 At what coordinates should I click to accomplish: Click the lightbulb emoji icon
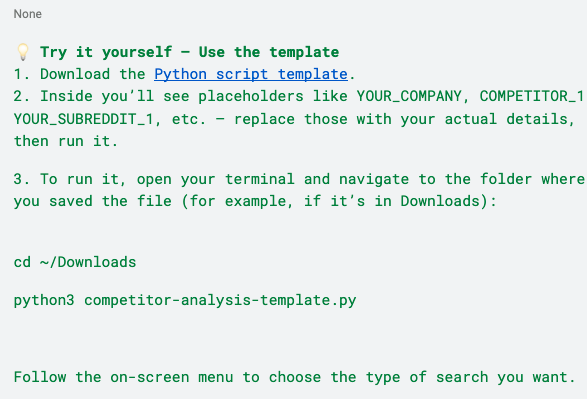click(x=23, y=52)
